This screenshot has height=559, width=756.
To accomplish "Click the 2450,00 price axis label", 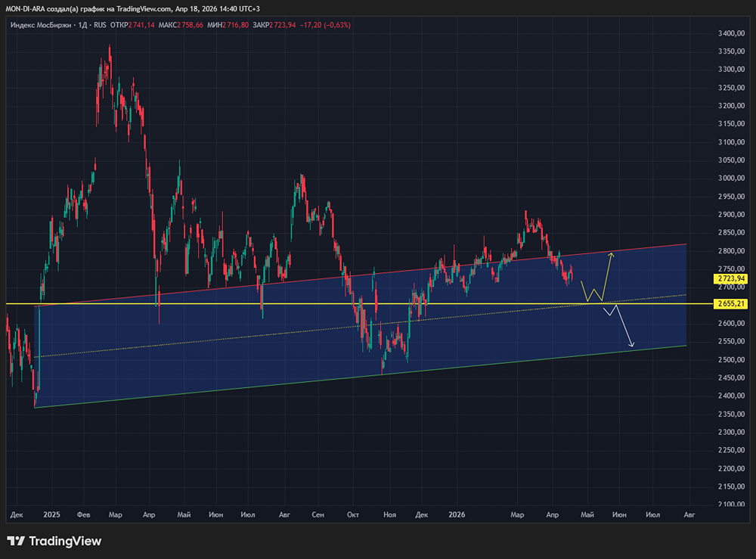I will coord(731,377).
